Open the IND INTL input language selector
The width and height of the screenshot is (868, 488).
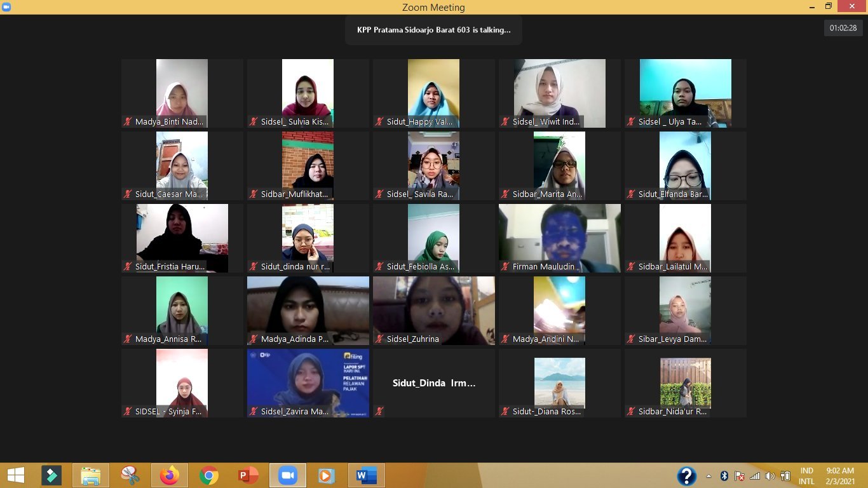(806, 476)
